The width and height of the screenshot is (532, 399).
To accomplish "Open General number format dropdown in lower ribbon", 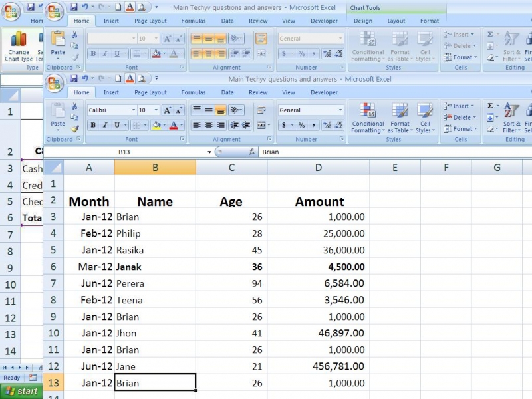I will pos(340,110).
